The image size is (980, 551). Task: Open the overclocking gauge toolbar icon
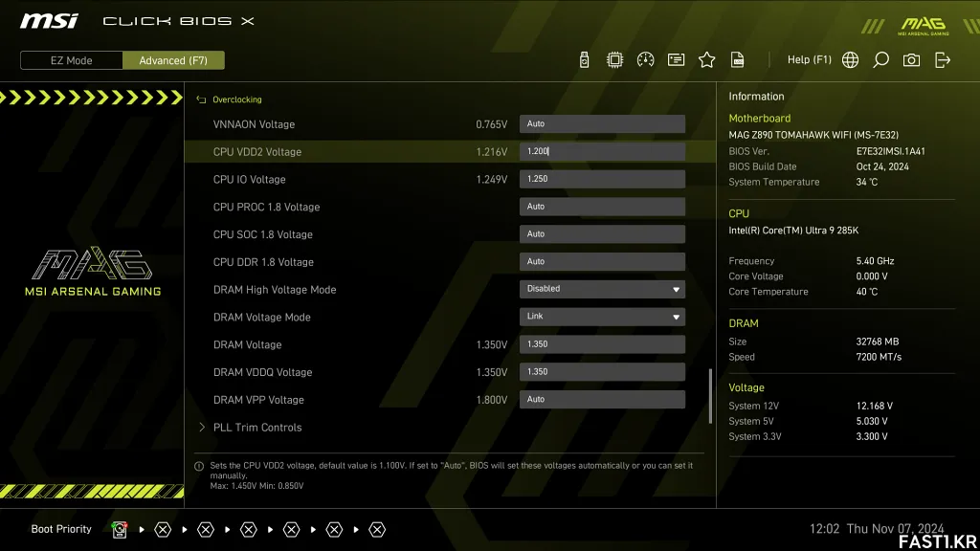coord(645,60)
